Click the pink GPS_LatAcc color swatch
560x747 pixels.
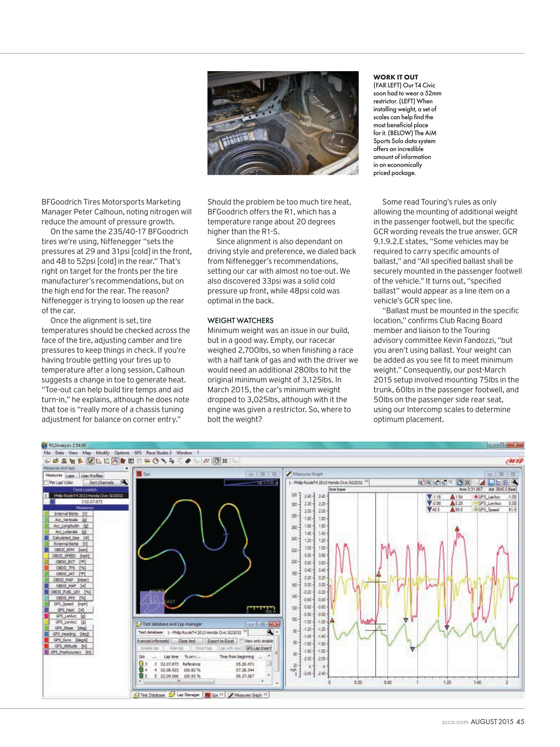(x=46, y=616)
